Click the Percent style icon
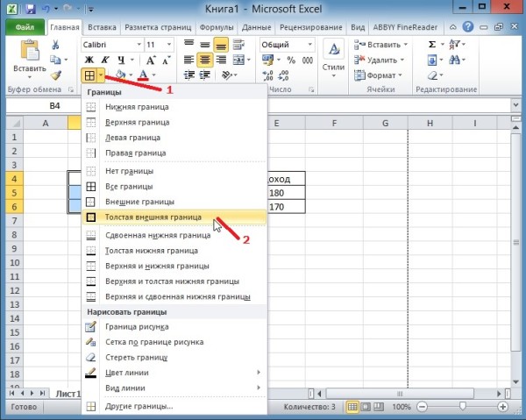526x420 pixels. tap(291, 60)
